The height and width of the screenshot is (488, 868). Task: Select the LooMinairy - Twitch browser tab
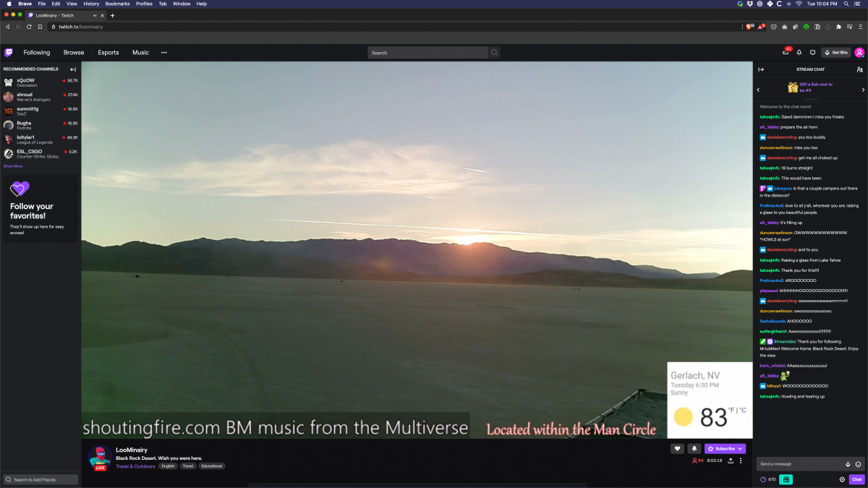tap(65, 15)
